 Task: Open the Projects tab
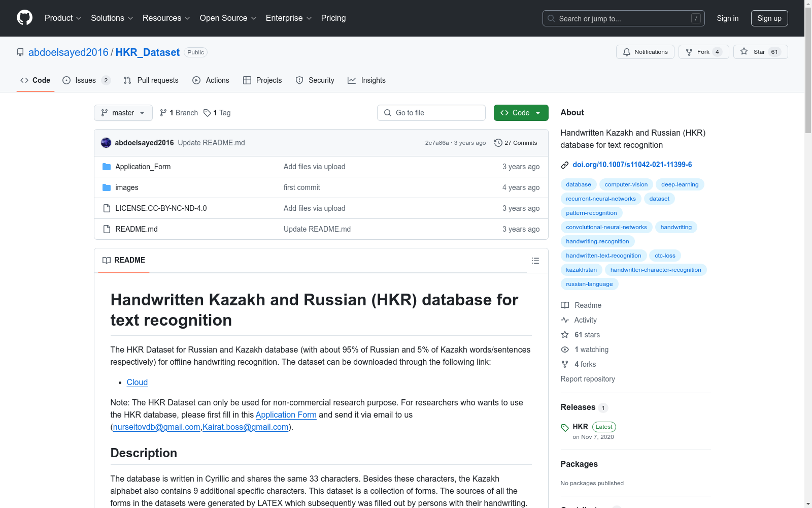coord(262,80)
